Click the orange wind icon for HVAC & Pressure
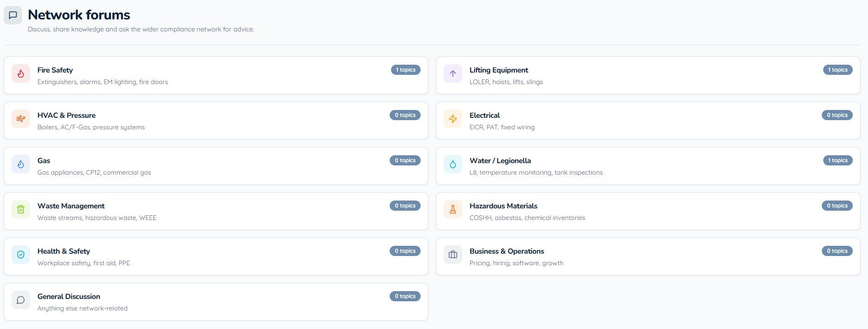Image resolution: width=868 pixels, height=329 pixels. pos(21,119)
